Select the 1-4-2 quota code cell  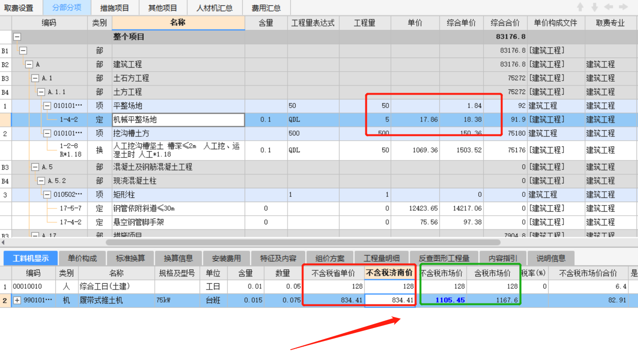pos(50,120)
